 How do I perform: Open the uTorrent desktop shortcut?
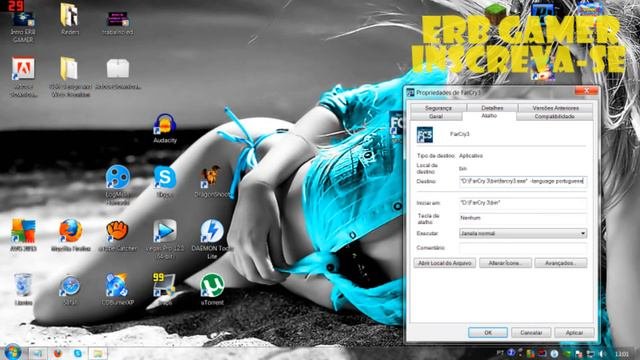pyautogui.click(x=212, y=289)
